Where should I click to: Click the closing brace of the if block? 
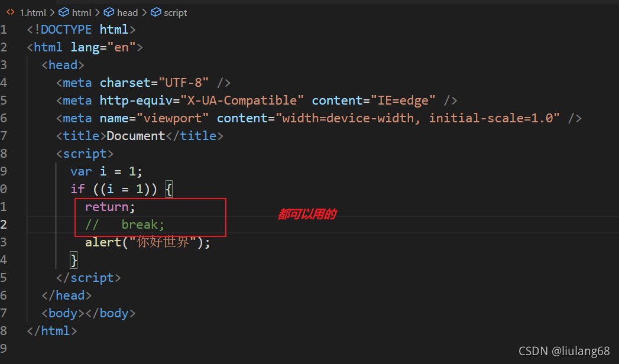tap(74, 260)
